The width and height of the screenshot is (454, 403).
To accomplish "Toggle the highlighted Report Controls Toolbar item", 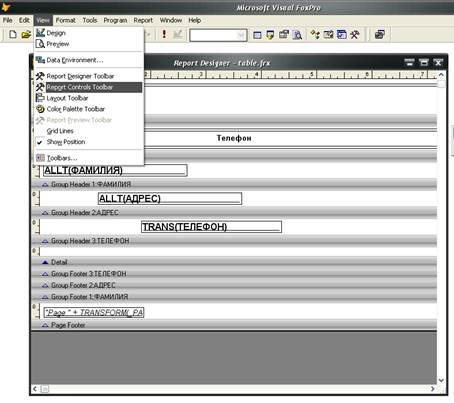I will [x=89, y=87].
